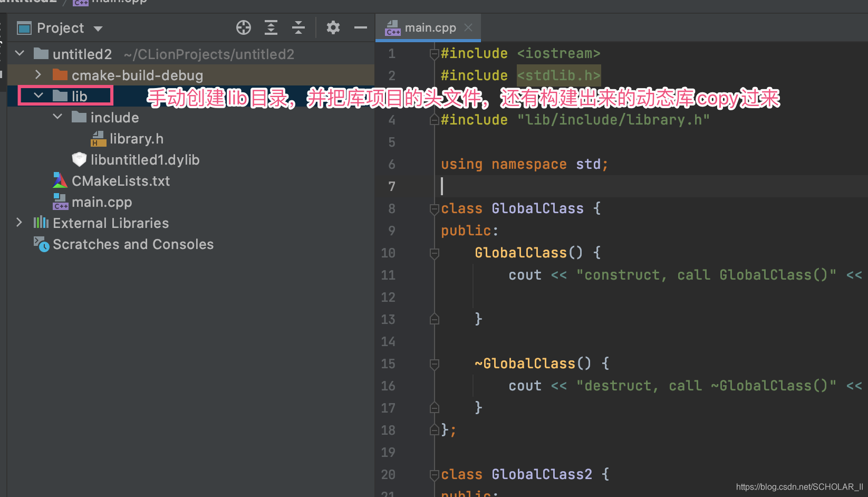This screenshot has width=868, height=497.
Task: Fold GlobalClass constructor at line 10
Action: 435,253
